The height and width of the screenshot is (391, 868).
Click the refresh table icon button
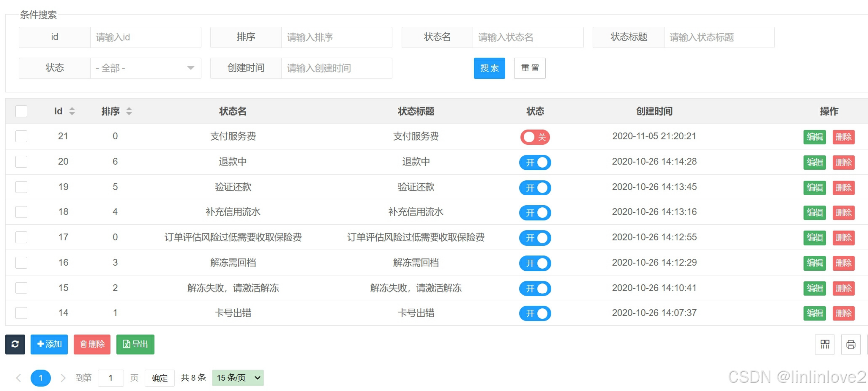(15, 344)
